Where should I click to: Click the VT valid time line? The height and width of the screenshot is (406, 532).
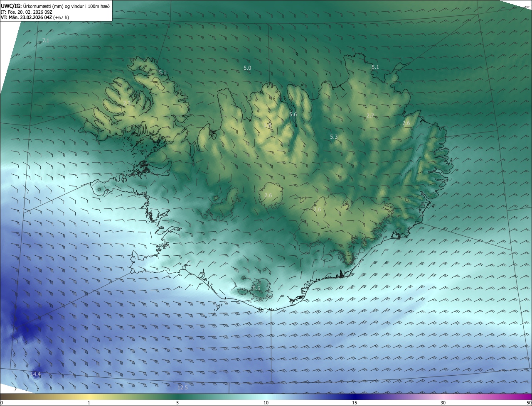coord(35,17)
